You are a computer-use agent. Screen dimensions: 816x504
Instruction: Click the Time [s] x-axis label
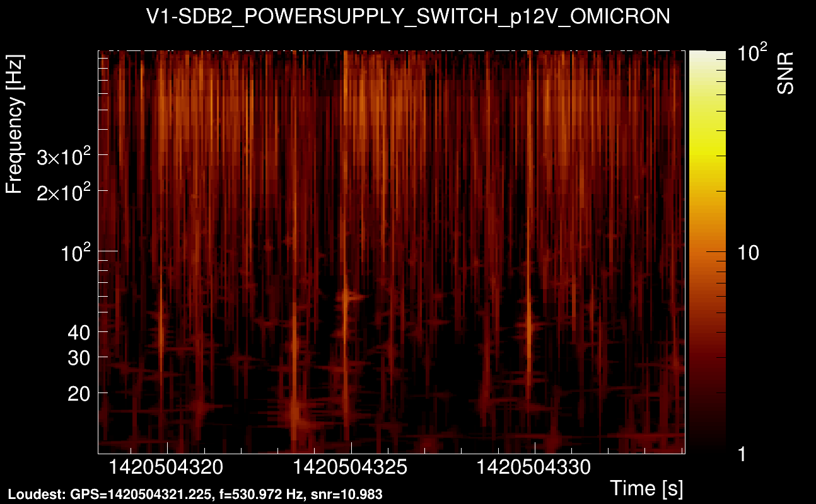[646, 488]
